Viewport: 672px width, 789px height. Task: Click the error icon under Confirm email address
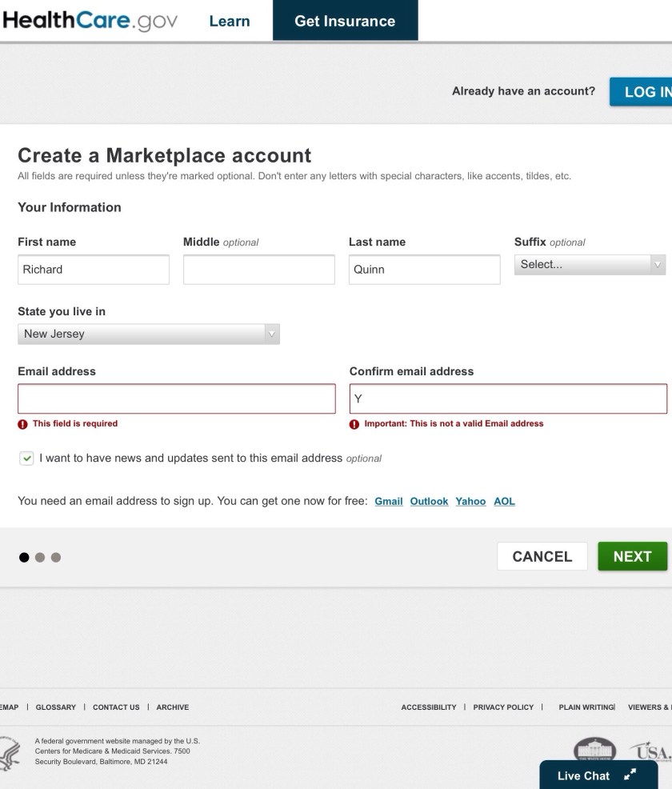tap(354, 424)
